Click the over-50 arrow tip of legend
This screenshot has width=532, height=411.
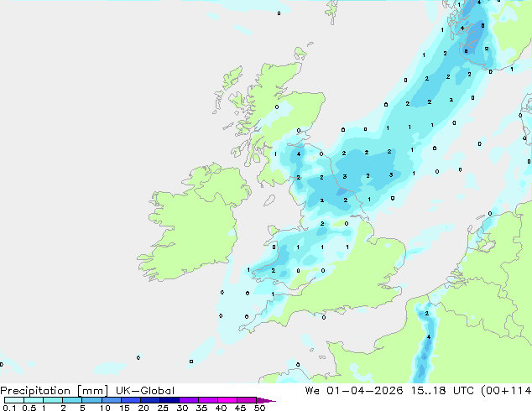click(x=266, y=400)
